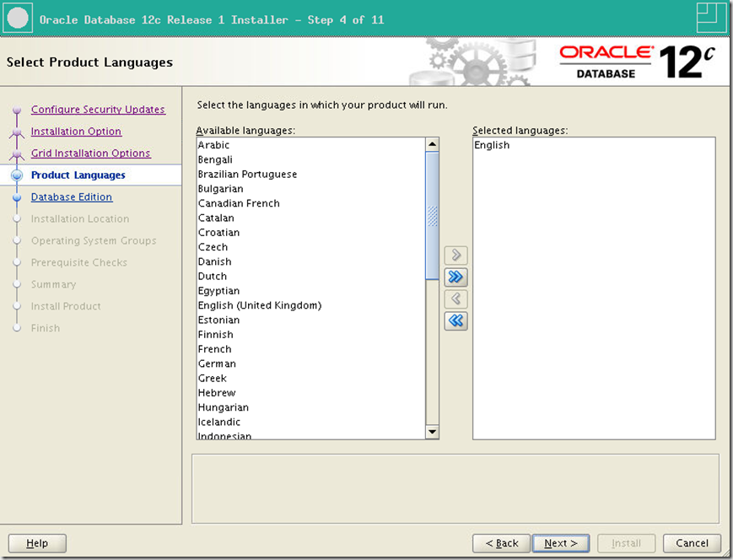Screen dimensions: 733x560
Task: Click the Help button
Action: pyautogui.click(x=37, y=543)
